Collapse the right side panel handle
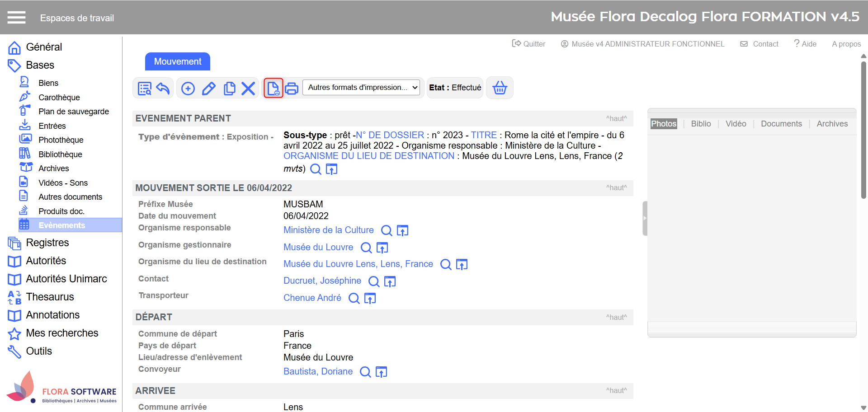This screenshot has width=868, height=412. [645, 218]
